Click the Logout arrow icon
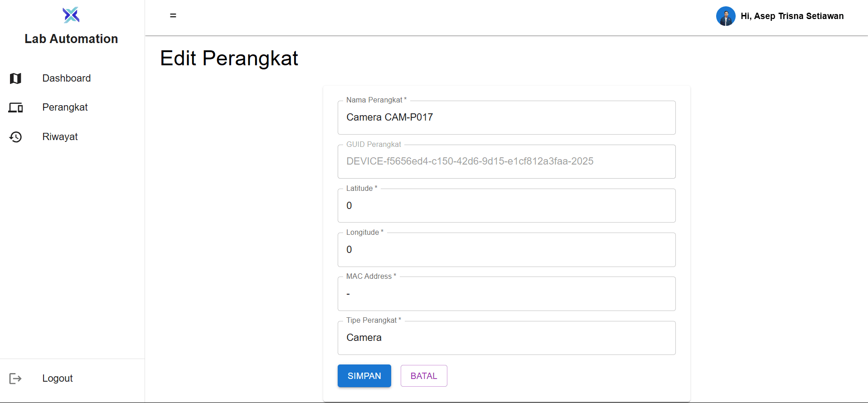Image resolution: width=868 pixels, height=403 pixels. pos(15,379)
